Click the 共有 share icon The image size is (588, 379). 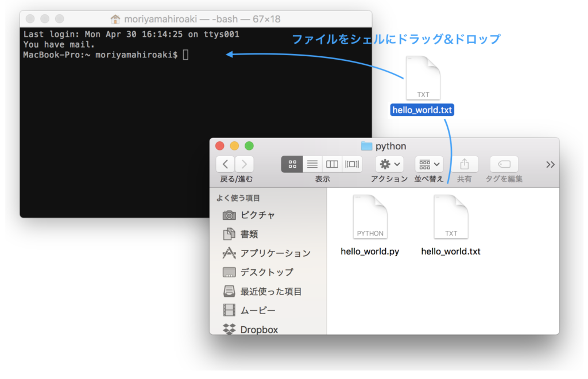(x=465, y=164)
